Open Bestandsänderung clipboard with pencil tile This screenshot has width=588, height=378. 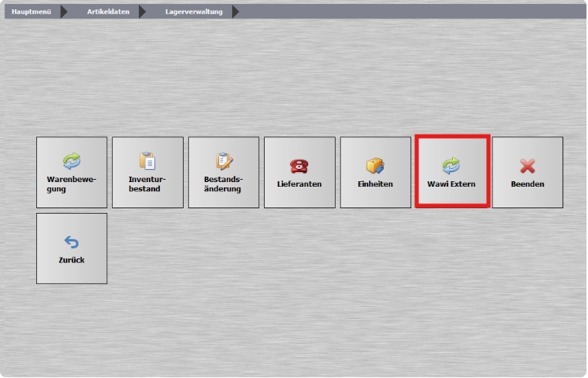pyautogui.click(x=224, y=172)
